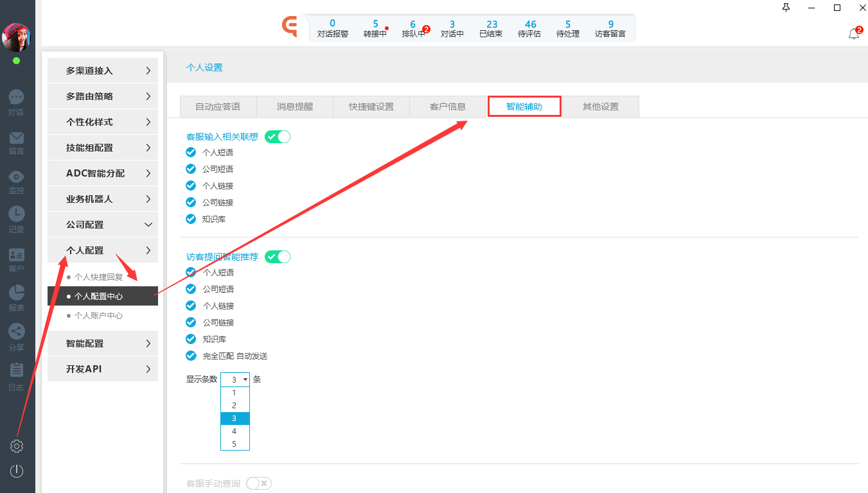Enable the 客服手动查询 switch
Screen dimensions: 868x493
(x=259, y=483)
